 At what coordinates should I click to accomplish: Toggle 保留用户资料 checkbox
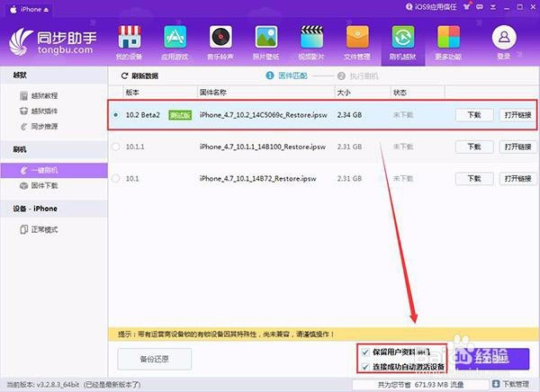pyautogui.click(x=365, y=352)
